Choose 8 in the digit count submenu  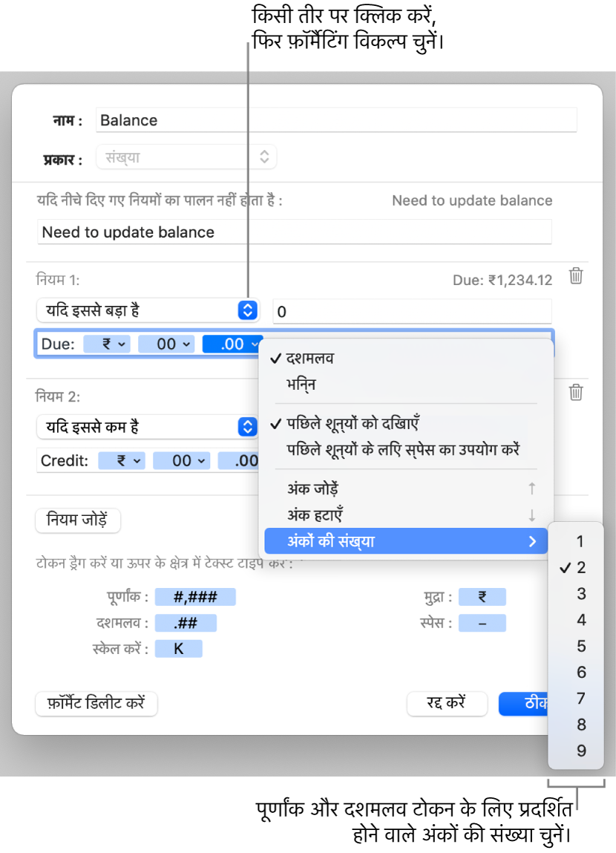(x=576, y=724)
